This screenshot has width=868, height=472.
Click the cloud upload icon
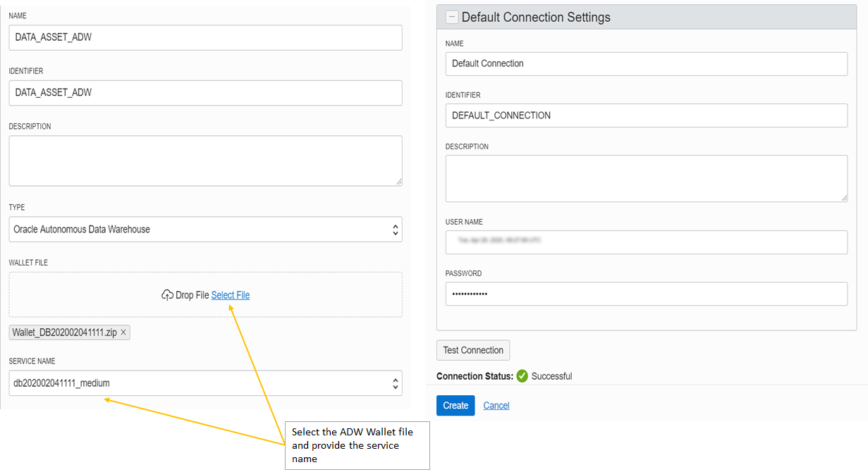167,295
